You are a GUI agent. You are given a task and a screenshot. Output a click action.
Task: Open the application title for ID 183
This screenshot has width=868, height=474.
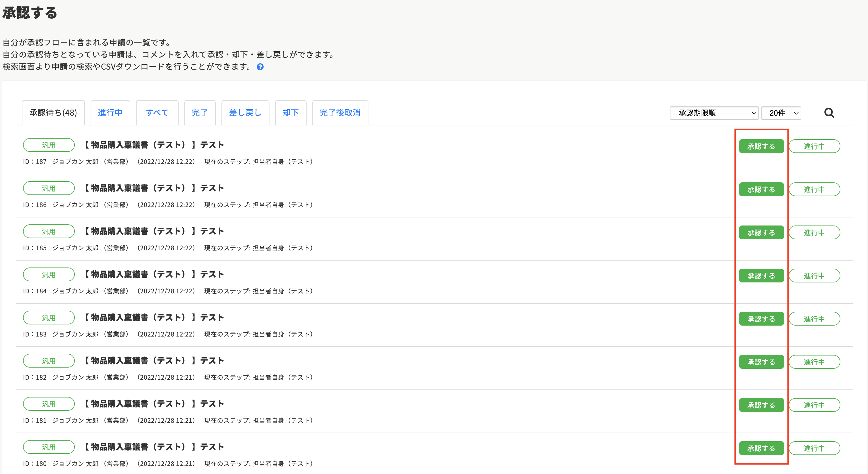click(154, 317)
